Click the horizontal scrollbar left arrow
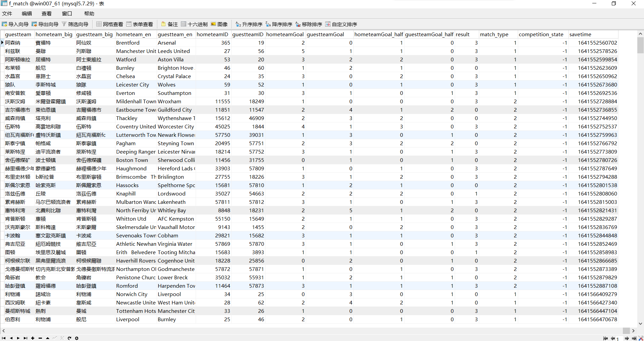 [x=3, y=331]
